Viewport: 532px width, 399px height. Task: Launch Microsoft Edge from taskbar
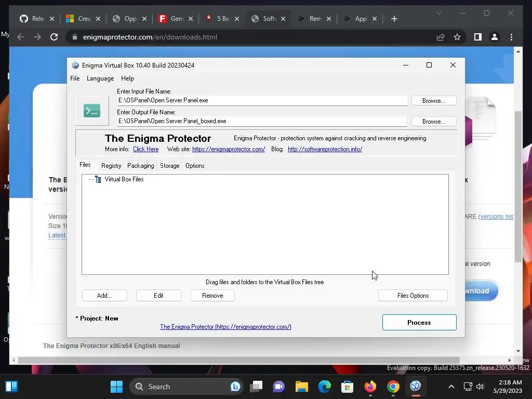point(324,387)
